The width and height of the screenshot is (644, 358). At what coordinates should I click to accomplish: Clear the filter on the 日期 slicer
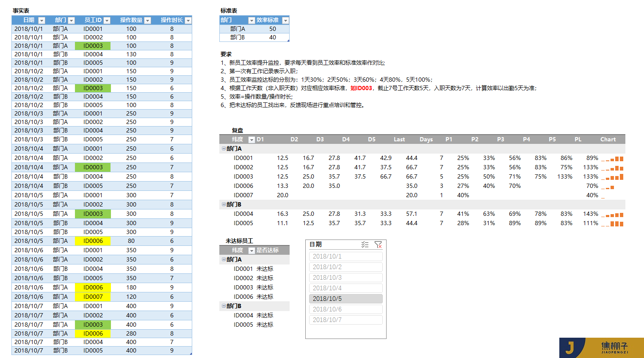point(378,245)
